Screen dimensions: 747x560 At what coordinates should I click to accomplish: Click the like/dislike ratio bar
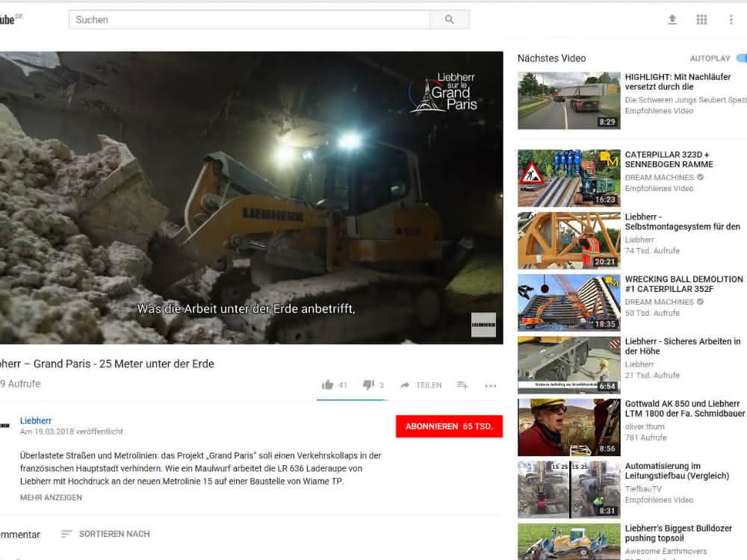(352, 400)
